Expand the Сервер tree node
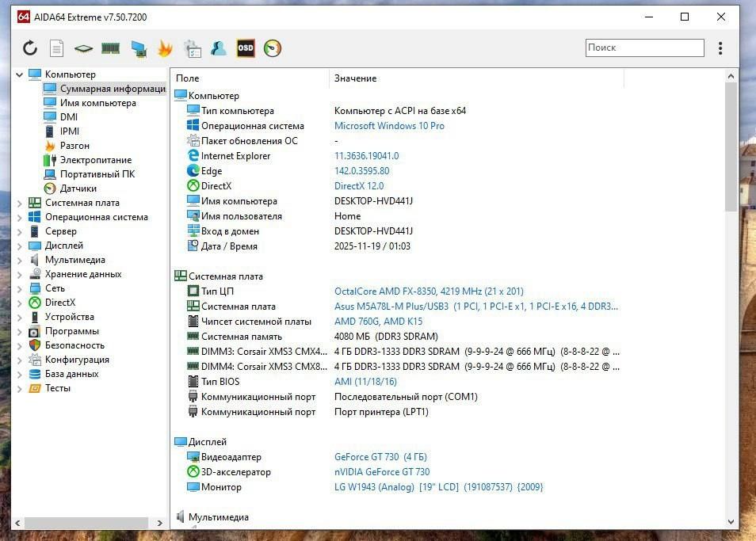The image size is (756, 541). point(20,232)
